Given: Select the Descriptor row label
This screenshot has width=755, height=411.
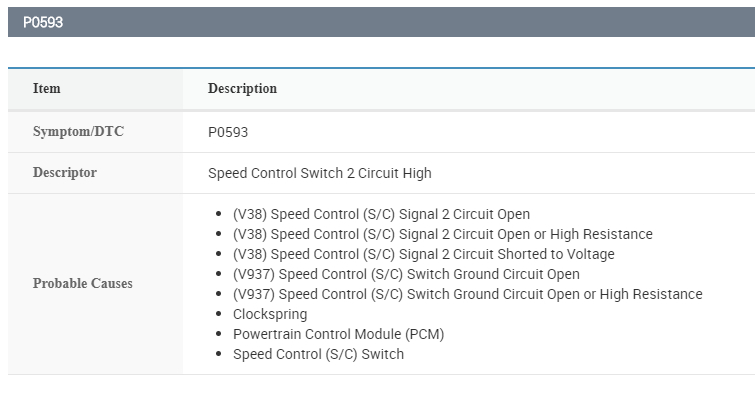Looking at the screenshot, I should click(x=65, y=172).
